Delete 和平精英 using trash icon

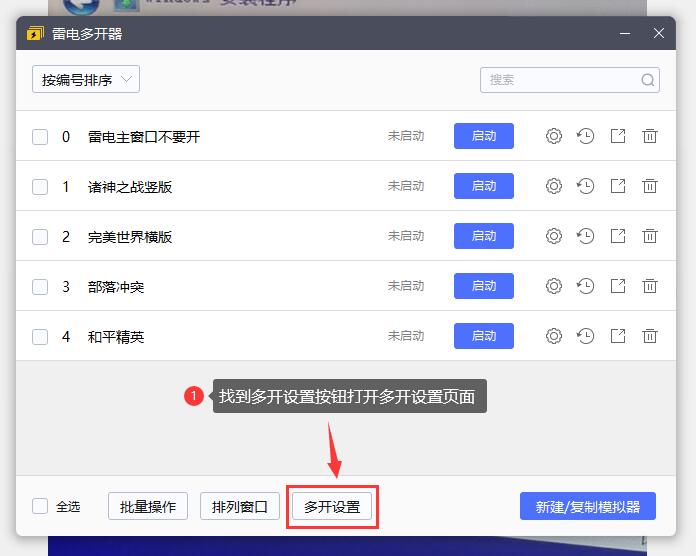coord(650,336)
